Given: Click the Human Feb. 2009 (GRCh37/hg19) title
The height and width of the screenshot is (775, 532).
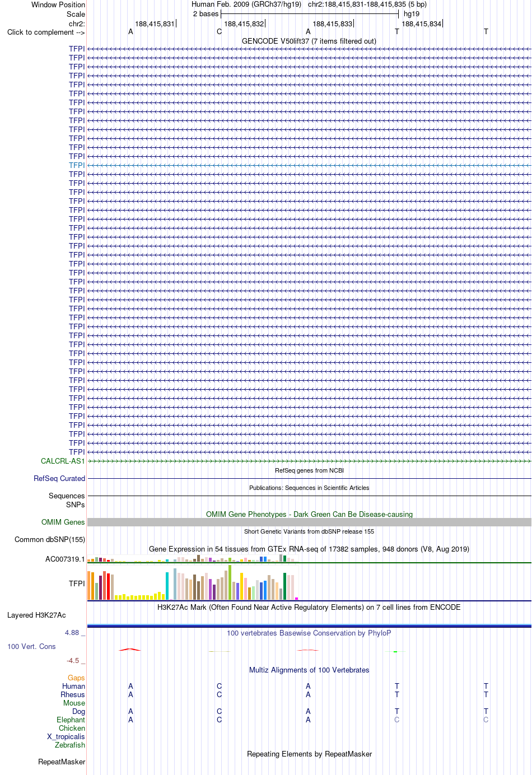Looking at the screenshot, I should coord(246,4).
